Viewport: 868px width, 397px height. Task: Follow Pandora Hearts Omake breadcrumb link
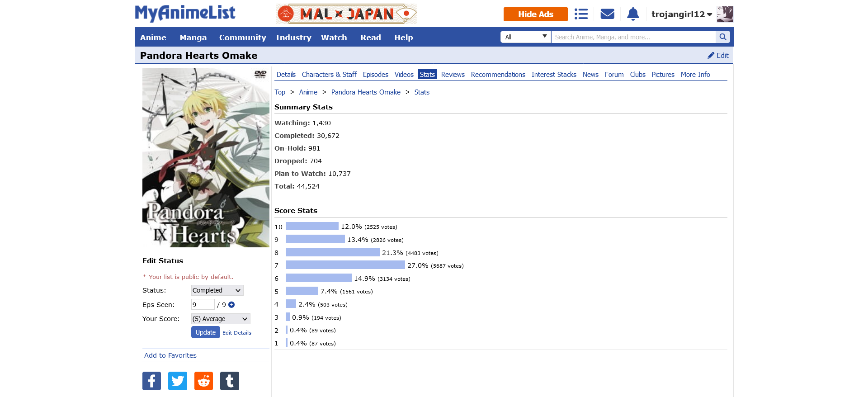[366, 92]
